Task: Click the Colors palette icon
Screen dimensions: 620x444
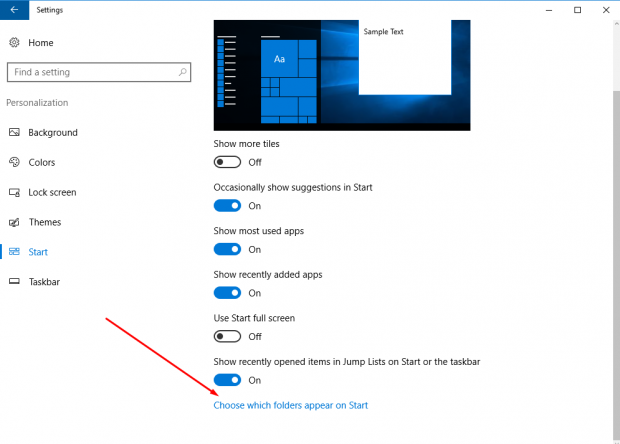Action: 14,162
